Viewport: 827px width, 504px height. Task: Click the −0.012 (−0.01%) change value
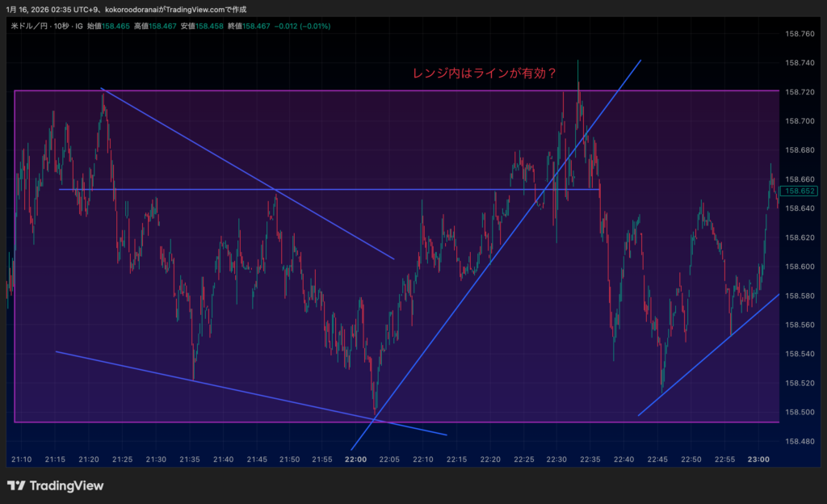click(x=303, y=26)
